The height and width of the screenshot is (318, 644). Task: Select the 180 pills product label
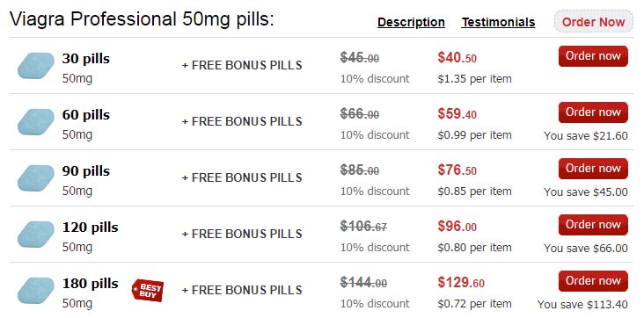[x=90, y=284]
